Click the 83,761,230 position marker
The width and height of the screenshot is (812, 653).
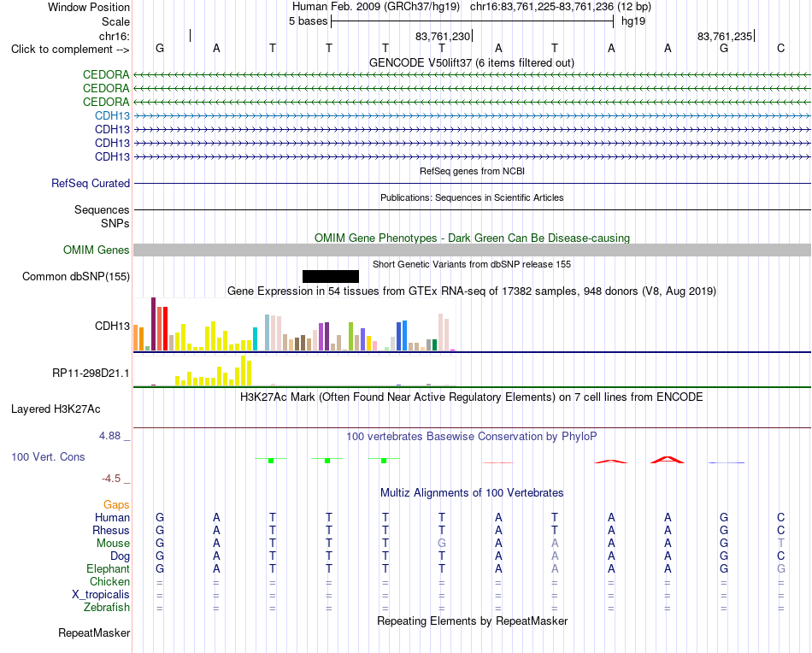[x=443, y=36]
